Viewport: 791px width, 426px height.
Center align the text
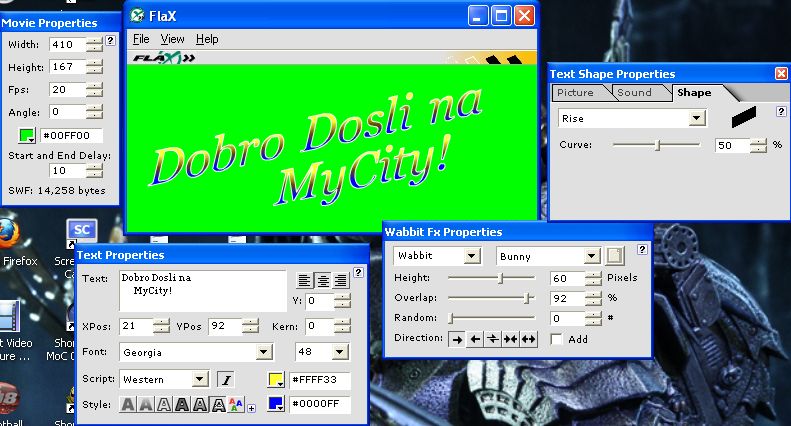pos(323,280)
